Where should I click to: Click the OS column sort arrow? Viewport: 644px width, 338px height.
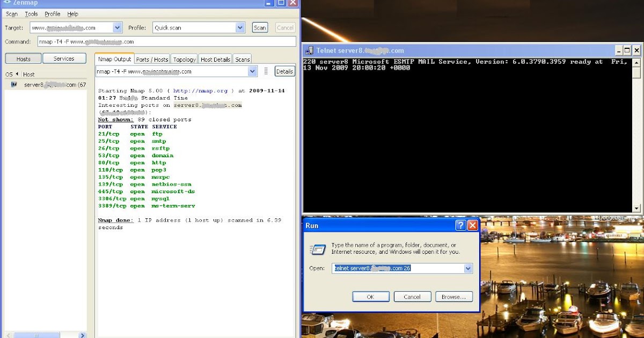17,74
